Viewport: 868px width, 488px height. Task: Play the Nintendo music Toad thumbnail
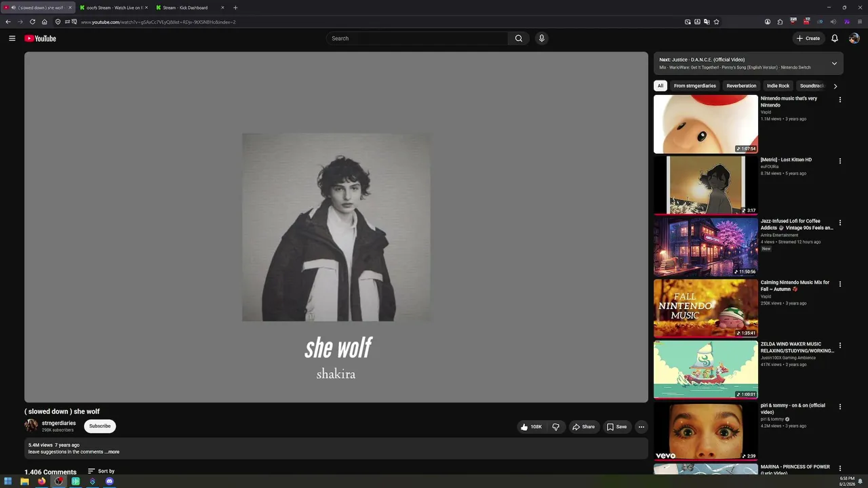pos(706,124)
